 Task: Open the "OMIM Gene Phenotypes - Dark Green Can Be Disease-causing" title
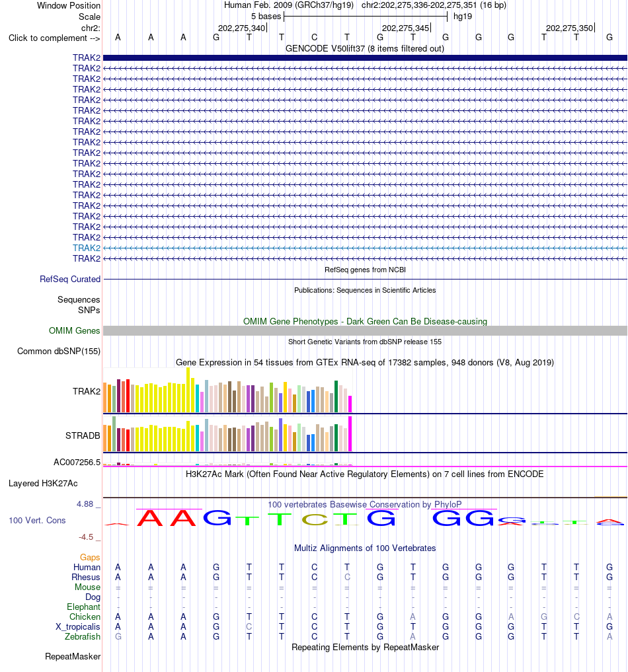coord(365,321)
